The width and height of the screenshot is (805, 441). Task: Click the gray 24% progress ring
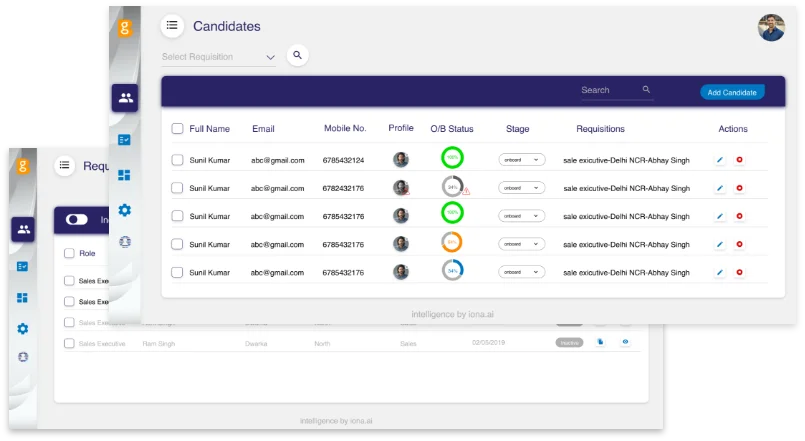tap(452, 187)
